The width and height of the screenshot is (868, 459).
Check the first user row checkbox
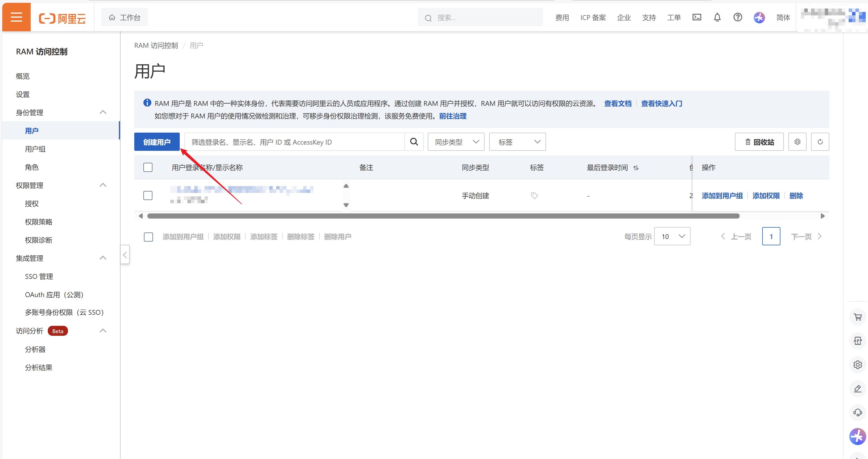[148, 195]
